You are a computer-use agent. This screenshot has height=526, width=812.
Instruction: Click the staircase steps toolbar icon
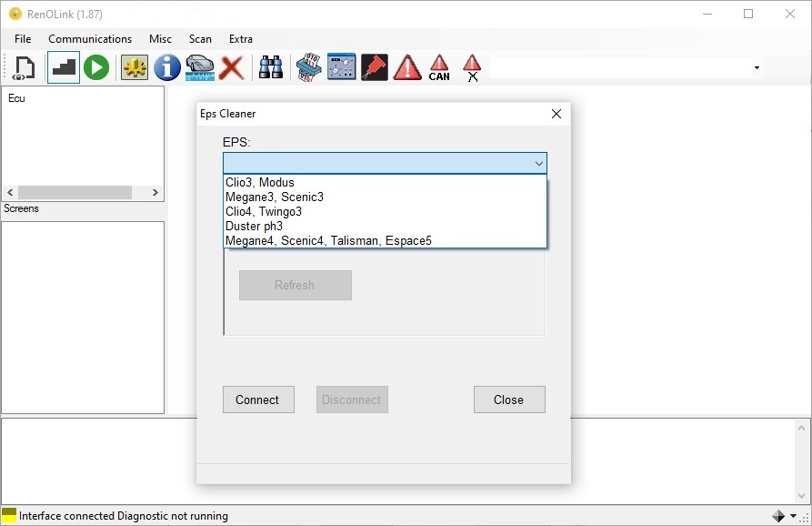click(64, 67)
